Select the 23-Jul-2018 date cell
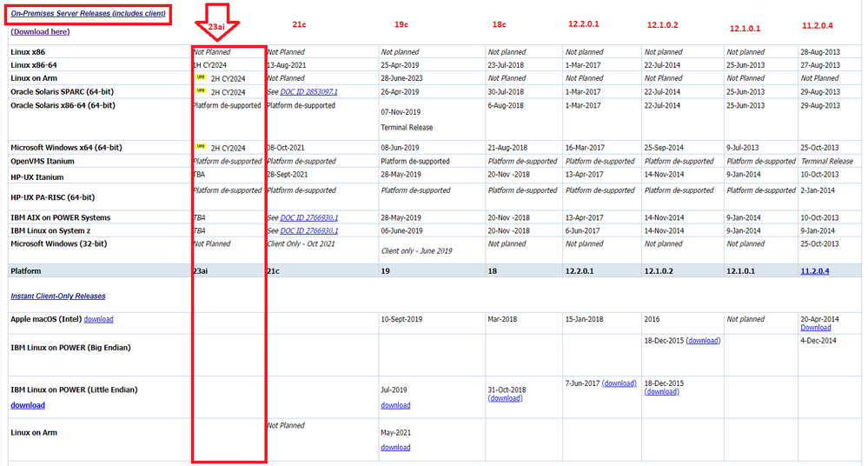 click(x=506, y=65)
